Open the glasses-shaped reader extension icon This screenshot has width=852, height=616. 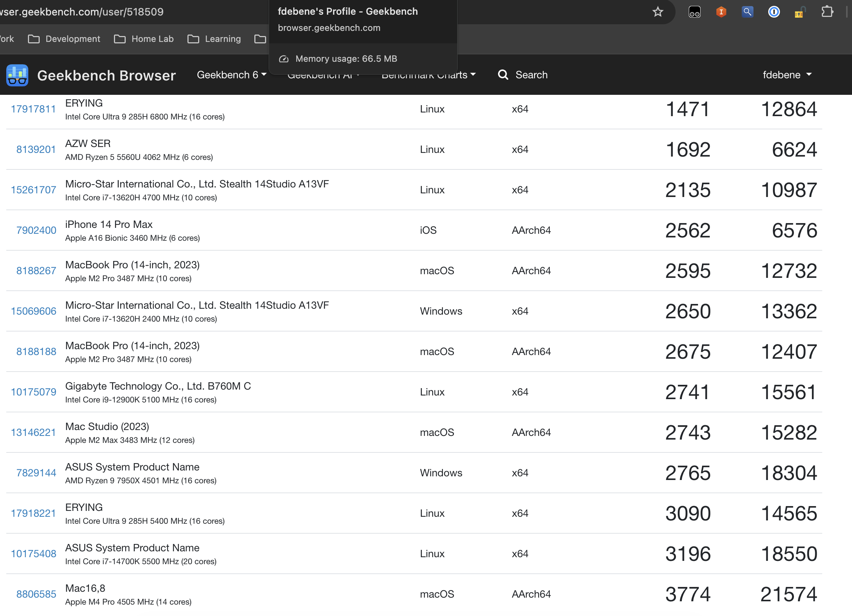click(x=694, y=12)
